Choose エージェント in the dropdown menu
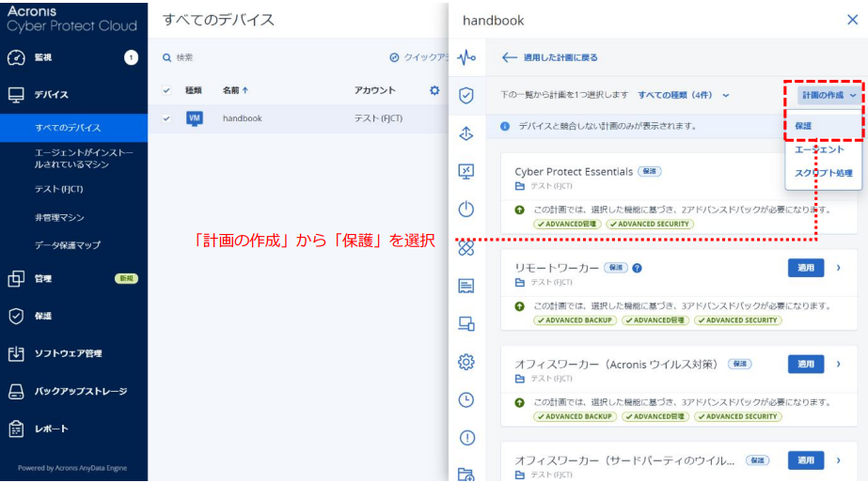The image size is (868, 483). [x=819, y=149]
